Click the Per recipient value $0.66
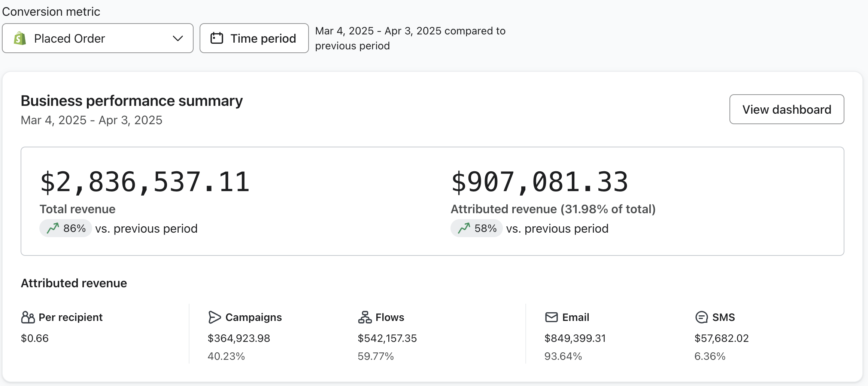The width and height of the screenshot is (868, 386). [x=35, y=338]
